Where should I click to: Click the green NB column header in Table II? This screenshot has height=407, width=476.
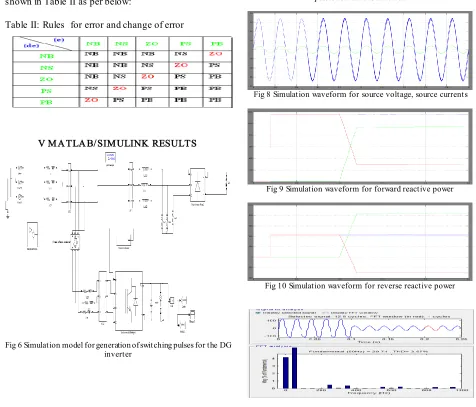(x=93, y=44)
